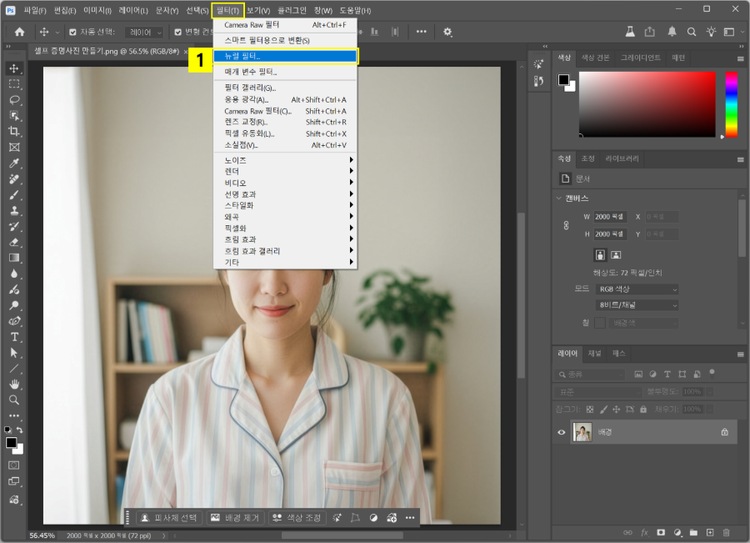Image resolution: width=750 pixels, height=543 pixels.
Task: Open the RGB 색상 mode dropdown
Action: [637, 289]
